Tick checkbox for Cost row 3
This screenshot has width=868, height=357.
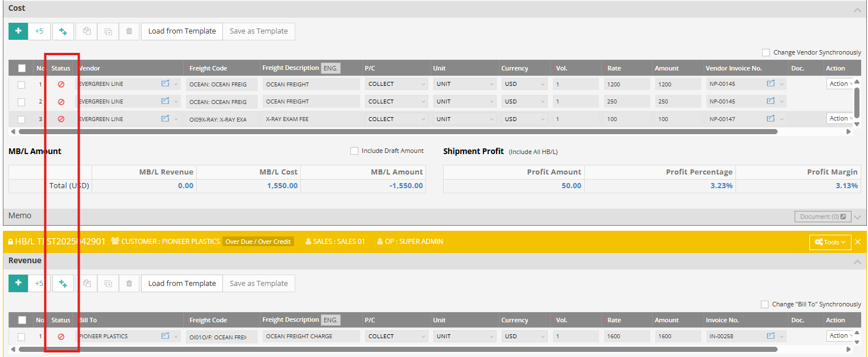coord(22,119)
